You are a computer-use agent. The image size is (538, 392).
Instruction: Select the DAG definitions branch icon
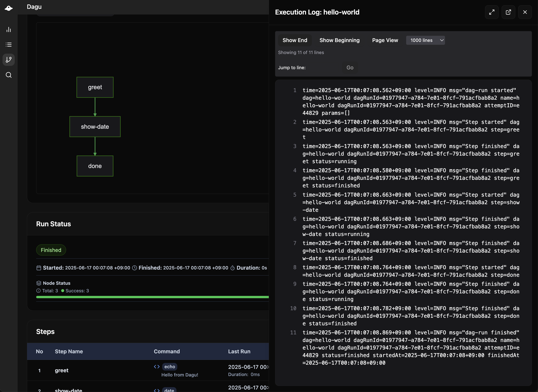click(x=9, y=60)
